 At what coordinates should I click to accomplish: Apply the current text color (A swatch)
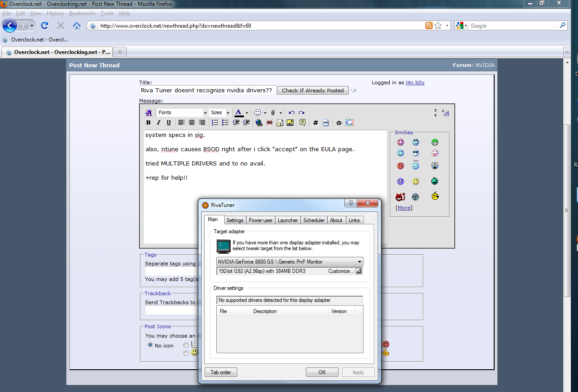pos(239,113)
